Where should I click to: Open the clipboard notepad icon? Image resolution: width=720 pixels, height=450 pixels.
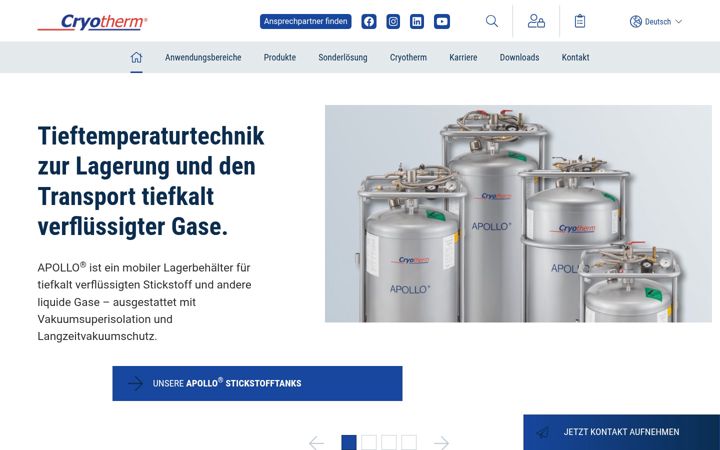click(x=580, y=21)
